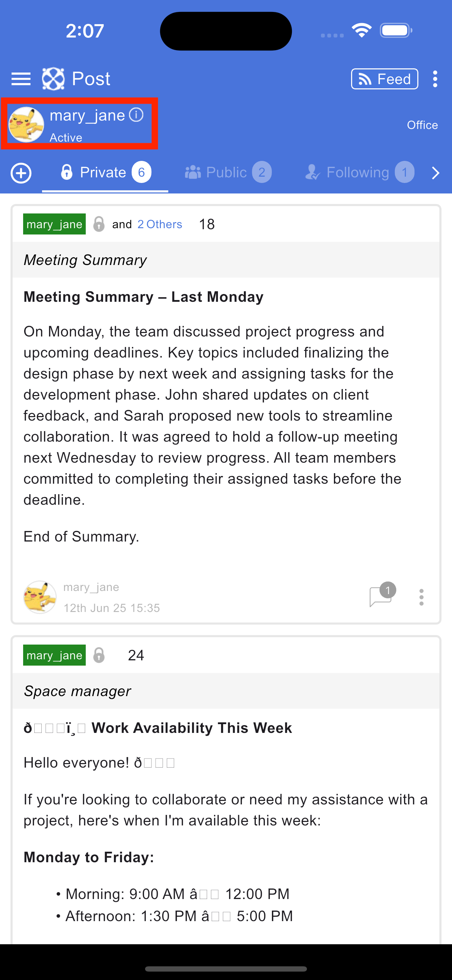This screenshot has width=452, height=980.
Task: Click the lock icon on Space manager post
Action: coord(99,655)
